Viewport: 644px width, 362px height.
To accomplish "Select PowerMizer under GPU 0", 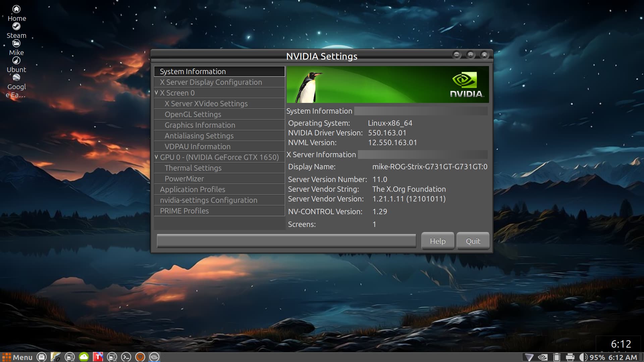I will tap(184, 179).
